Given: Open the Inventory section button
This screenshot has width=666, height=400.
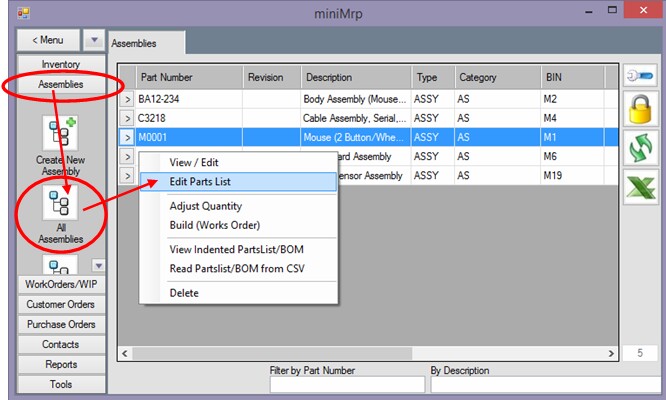Looking at the screenshot, I should [x=61, y=65].
